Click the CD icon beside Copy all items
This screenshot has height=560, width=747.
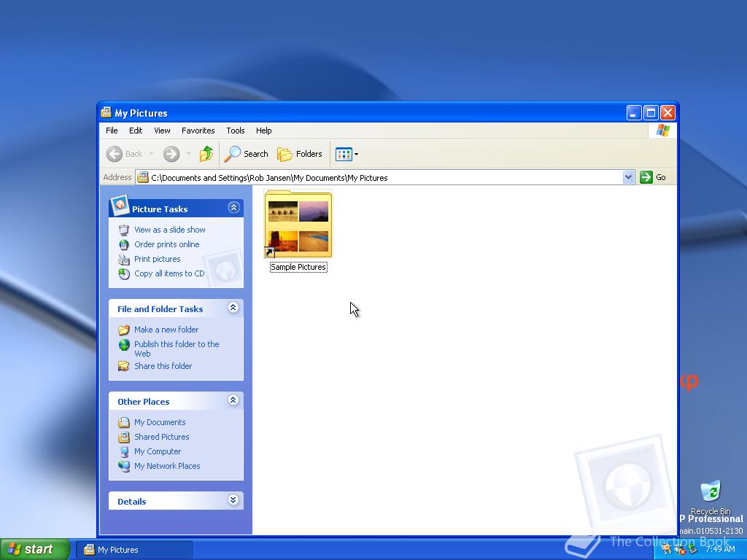click(x=124, y=274)
